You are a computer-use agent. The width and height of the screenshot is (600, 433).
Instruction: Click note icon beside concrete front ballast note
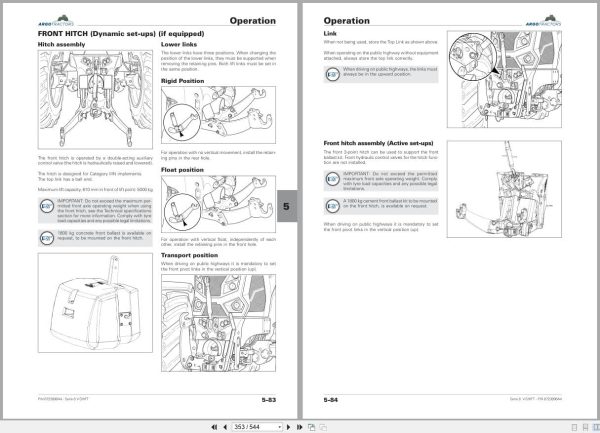click(47, 238)
